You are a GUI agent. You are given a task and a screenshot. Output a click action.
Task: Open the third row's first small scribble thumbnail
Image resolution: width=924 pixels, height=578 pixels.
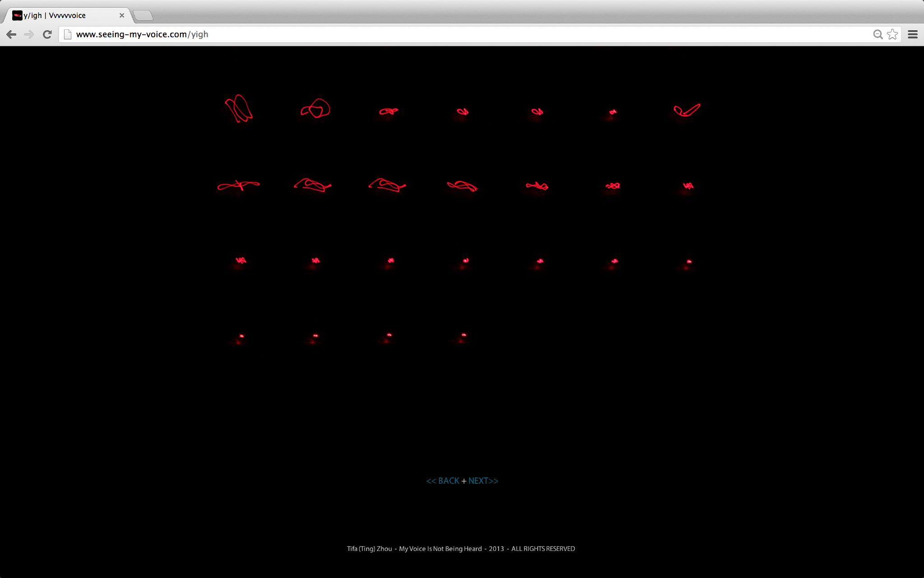[241, 261]
